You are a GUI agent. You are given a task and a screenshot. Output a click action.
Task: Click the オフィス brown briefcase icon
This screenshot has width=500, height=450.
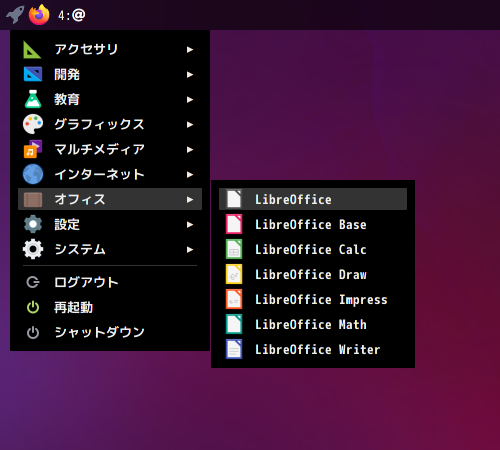point(33,199)
